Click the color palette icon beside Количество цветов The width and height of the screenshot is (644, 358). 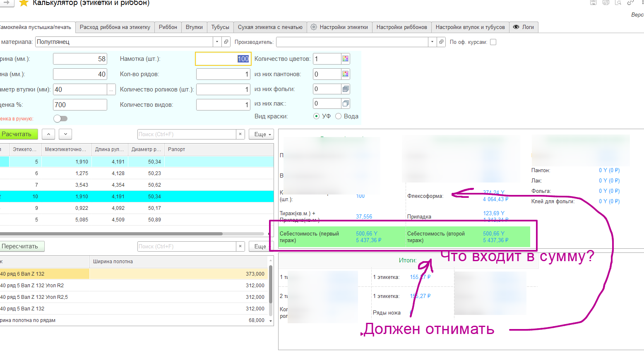click(346, 59)
